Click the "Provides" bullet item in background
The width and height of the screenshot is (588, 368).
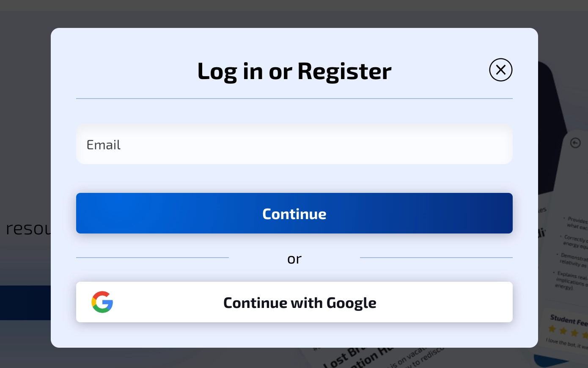(x=576, y=223)
